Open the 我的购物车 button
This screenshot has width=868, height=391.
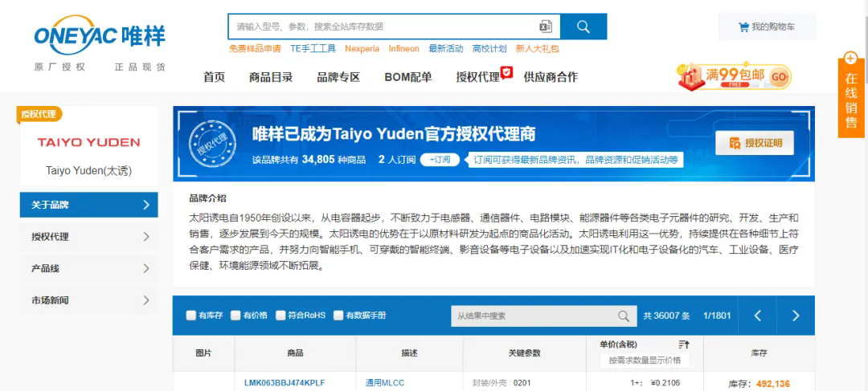[x=767, y=26]
